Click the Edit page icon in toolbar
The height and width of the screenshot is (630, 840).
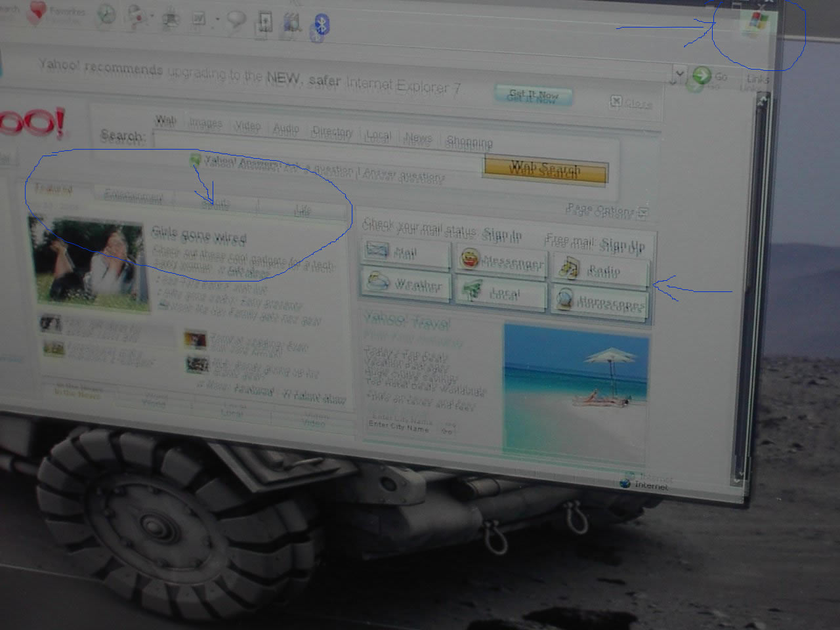click(199, 19)
